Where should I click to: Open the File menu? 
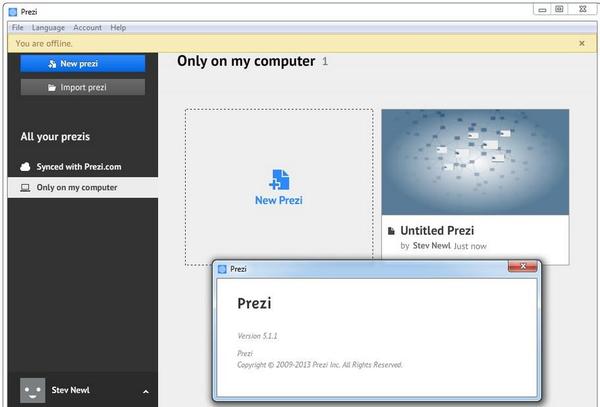(18, 28)
